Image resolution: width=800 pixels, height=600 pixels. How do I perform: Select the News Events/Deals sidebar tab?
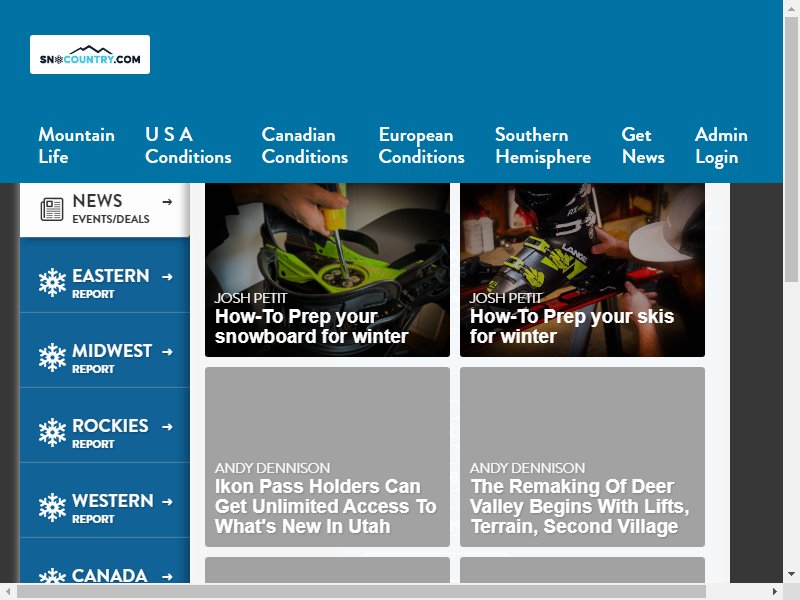point(105,210)
